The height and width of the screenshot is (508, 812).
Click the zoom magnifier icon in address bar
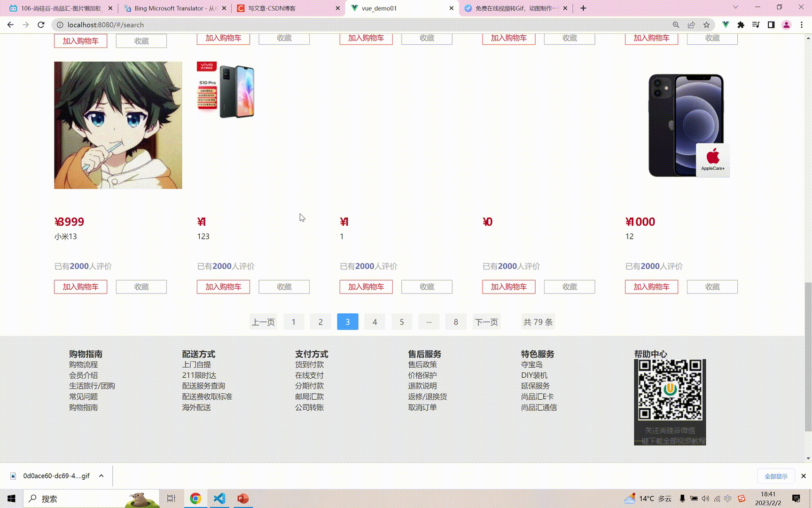676,25
